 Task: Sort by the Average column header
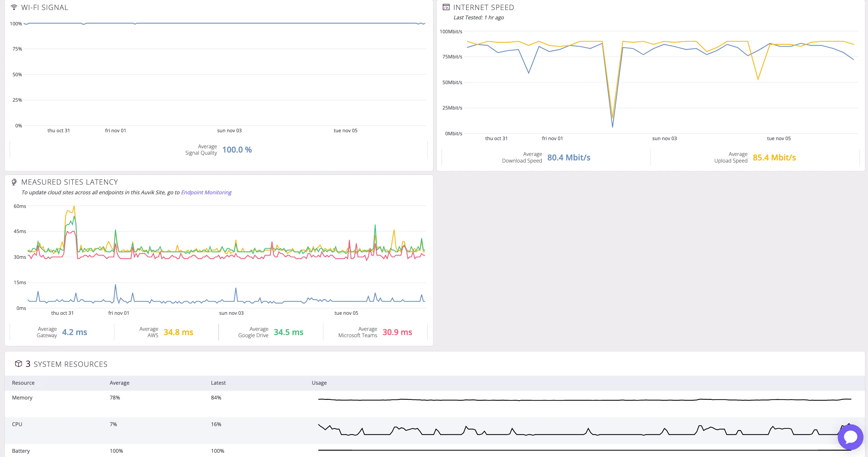119,383
